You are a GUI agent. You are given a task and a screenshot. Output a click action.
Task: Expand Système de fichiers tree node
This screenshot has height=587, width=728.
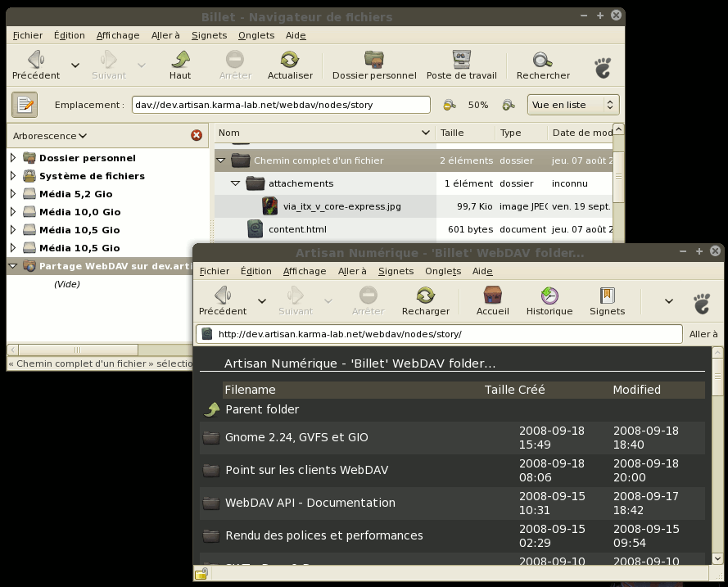click(13, 176)
